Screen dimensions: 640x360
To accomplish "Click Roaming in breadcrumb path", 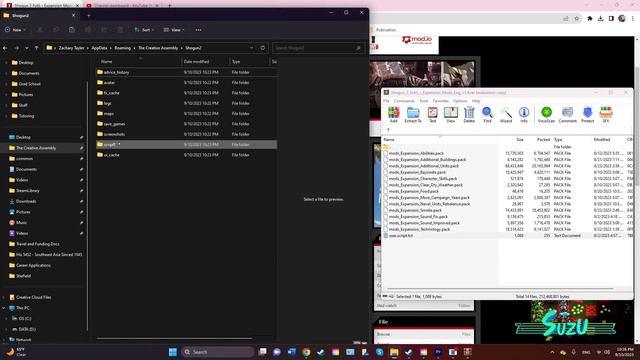I will [122, 48].
